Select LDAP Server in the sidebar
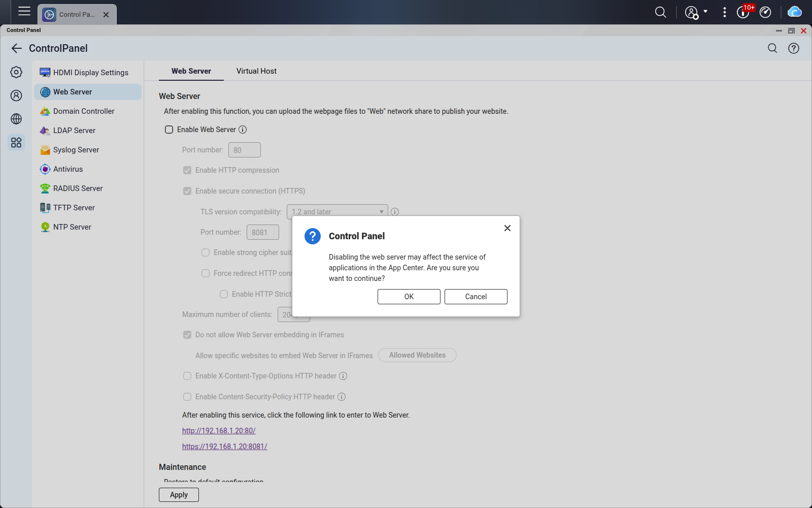 [x=88, y=131]
